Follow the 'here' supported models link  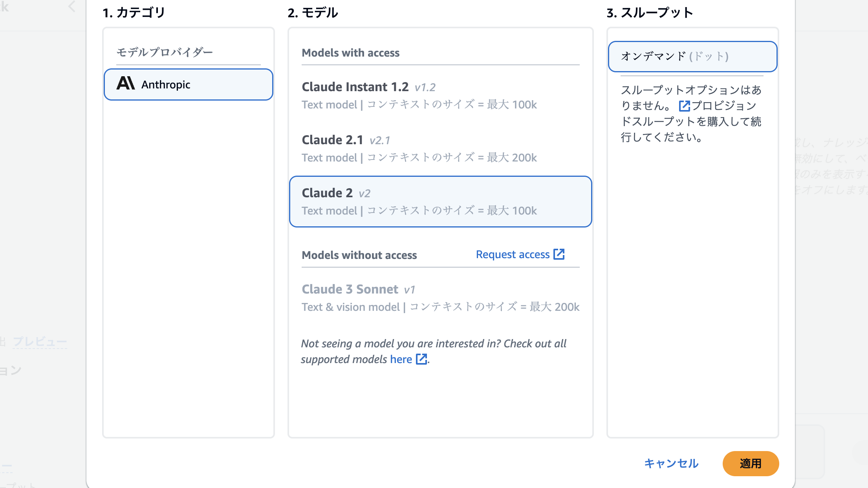pyautogui.click(x=401, y=359)
